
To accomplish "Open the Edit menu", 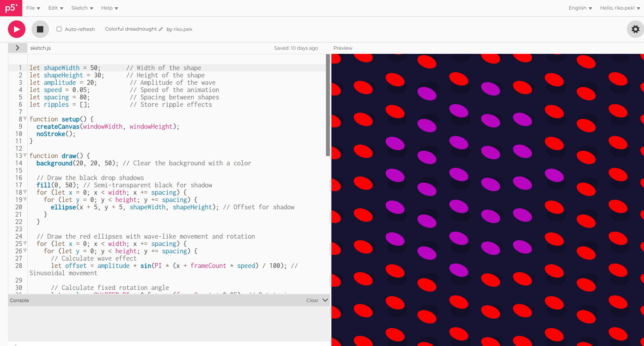I will tap(56, 8).
